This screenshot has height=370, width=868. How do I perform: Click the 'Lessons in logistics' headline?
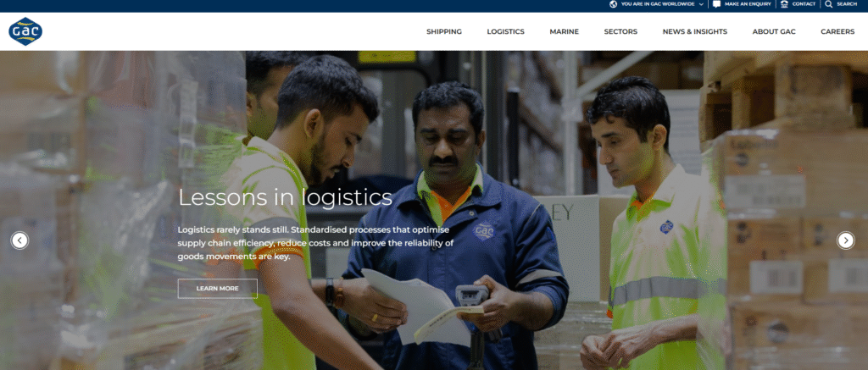pyautogui.click(x=285, y=197)
